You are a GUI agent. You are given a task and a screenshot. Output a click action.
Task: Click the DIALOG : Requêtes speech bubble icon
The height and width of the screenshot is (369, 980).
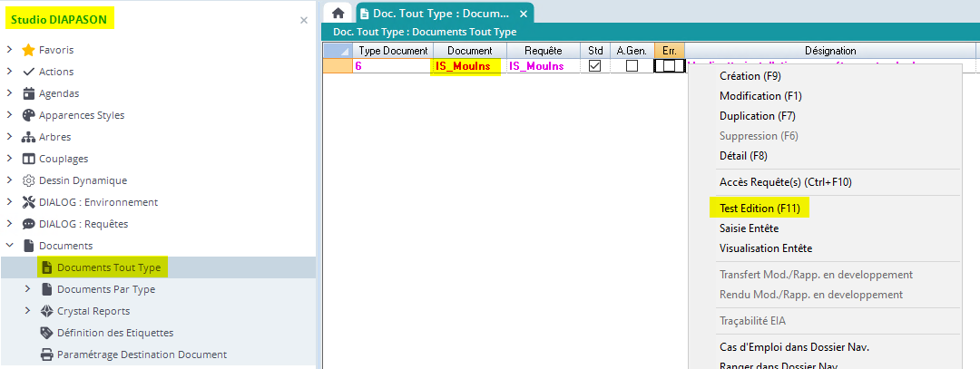pyautogui.click(x=28, y=224)
